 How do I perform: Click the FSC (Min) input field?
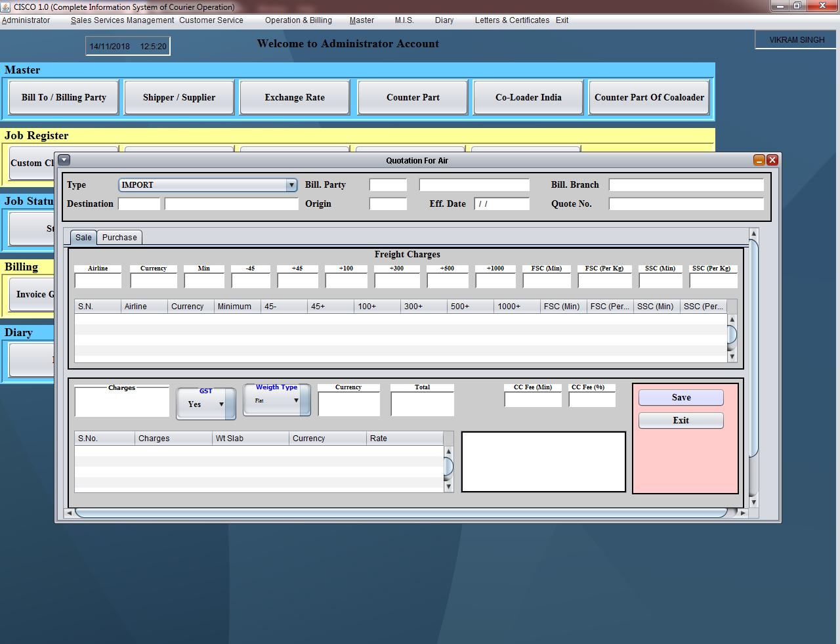(547, 281)
